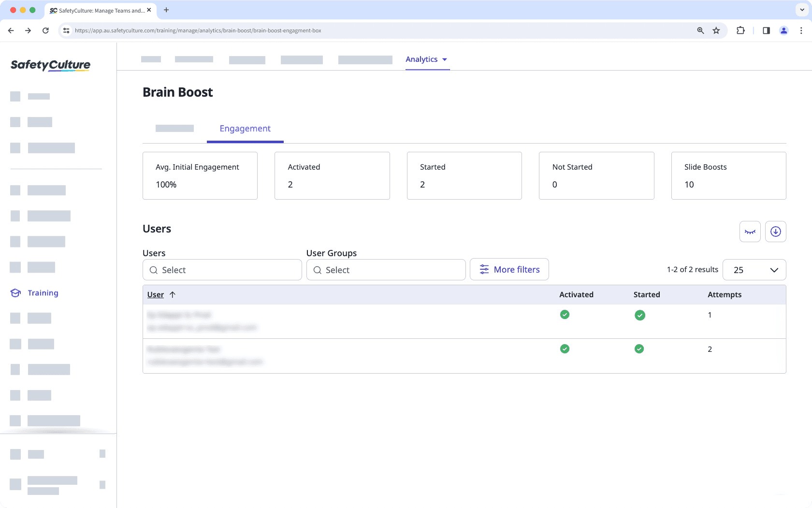
Task: Click the green Started checkmark for the first user
Action: [x=639, y=315]
